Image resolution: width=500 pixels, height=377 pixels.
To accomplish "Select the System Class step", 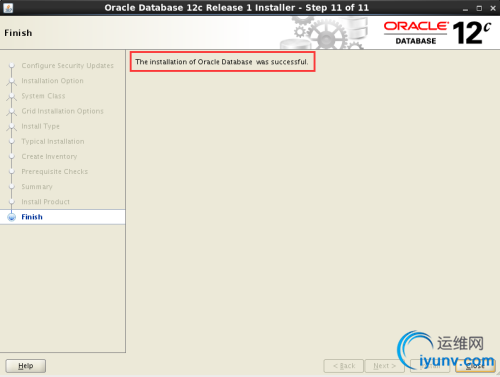I will [43, 96].
